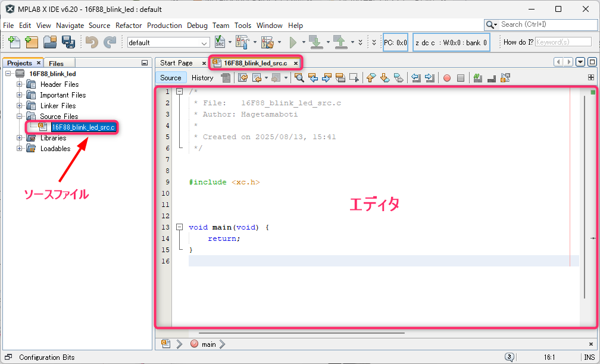This screenshot has width=600, height=364.
Task: Close the Start Page tab
Action: pos(204,63)
